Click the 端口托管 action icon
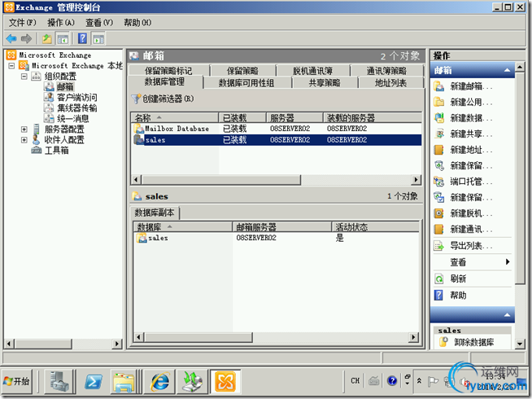 pyautogui.click(x=439, y=182)
